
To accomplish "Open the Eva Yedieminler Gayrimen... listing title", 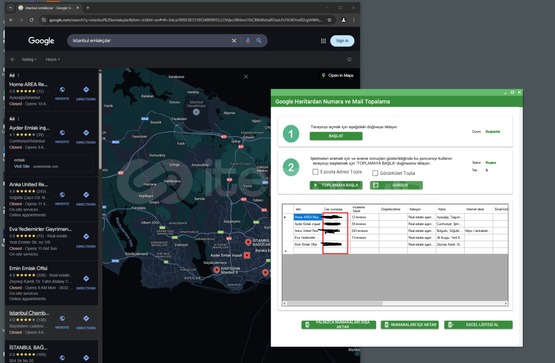I will tap(40, 229).
